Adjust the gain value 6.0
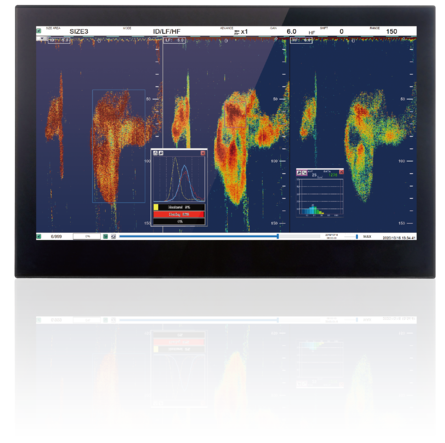This screenshot has height=443, width=445. point(291,31)
